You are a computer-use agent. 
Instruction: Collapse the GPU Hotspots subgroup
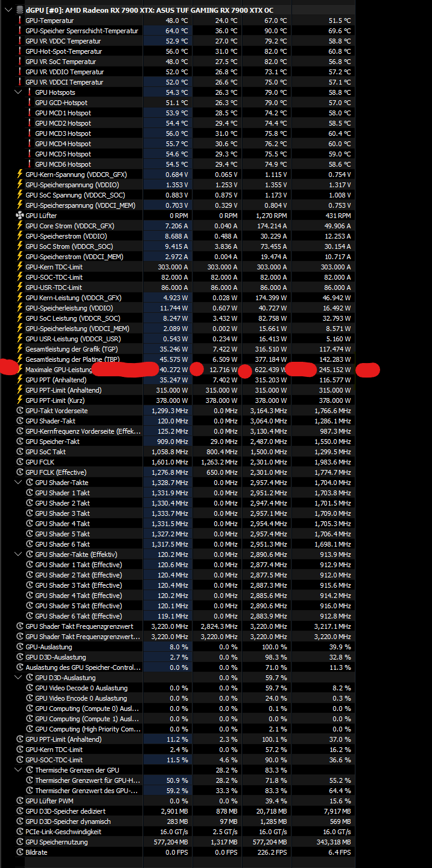coord(18,92)
